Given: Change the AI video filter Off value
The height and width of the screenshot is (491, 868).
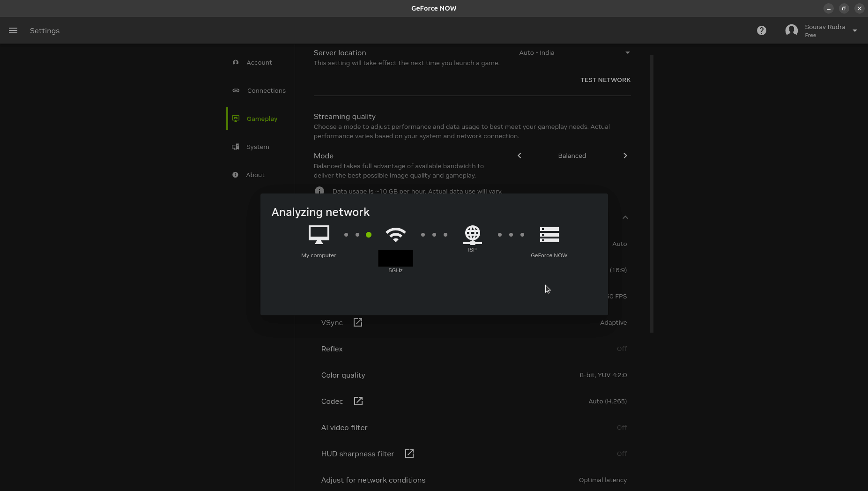Looking at the screenshot, I should (622, 428).
